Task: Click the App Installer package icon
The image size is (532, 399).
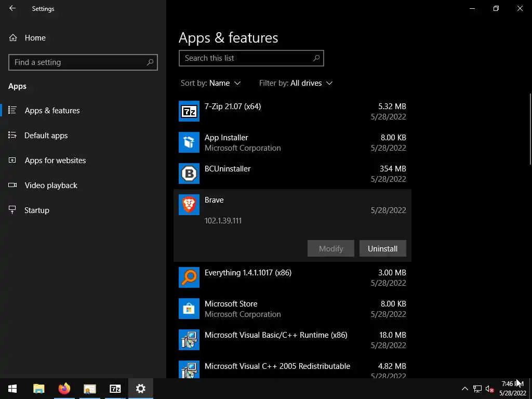Action: click(189, 142)
